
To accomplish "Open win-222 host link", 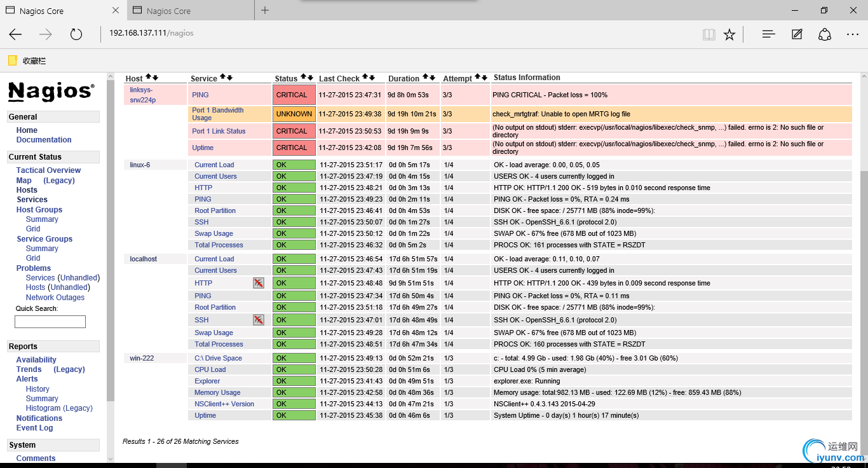I will pyautogui.click(x=142, y=358).
